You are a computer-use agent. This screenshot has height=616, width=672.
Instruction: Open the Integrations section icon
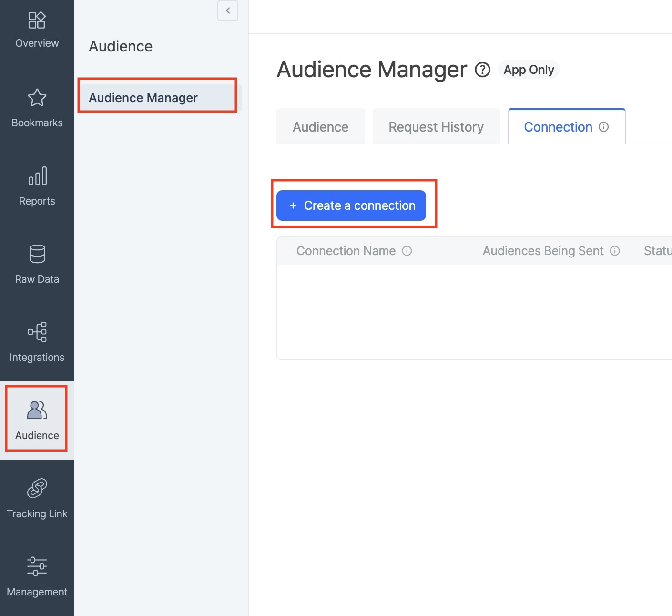[37, 332]
